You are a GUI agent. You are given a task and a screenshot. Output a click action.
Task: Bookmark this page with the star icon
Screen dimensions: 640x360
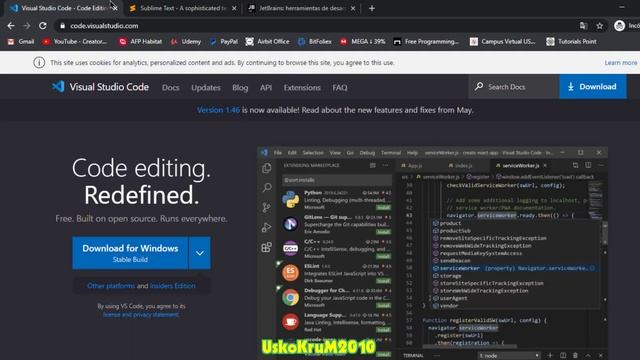click(x=599, y=26)
